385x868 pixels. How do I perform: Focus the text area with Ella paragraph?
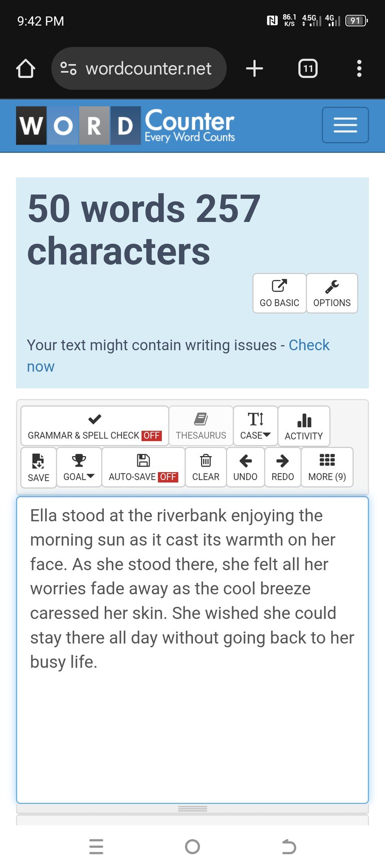coord(192,650)
